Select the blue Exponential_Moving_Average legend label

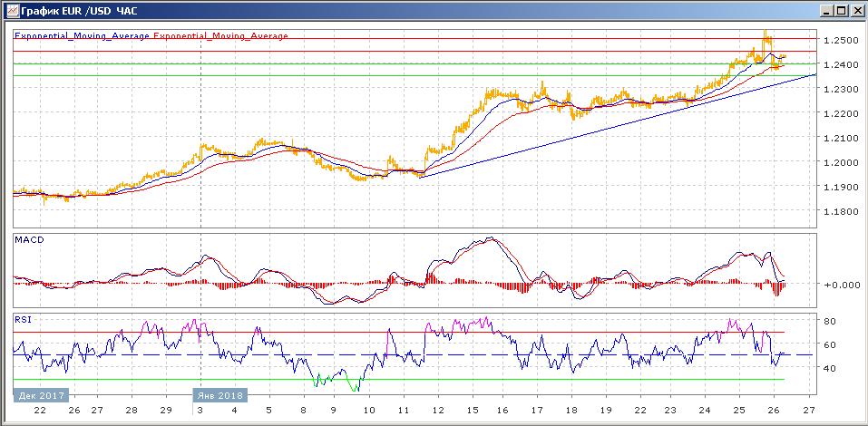point(82,36)
